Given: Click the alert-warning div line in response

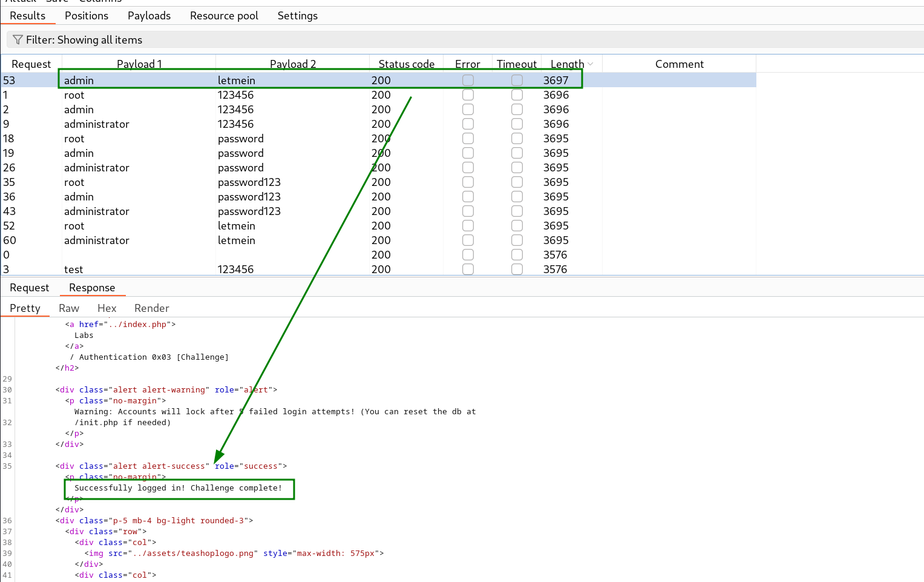Looking at the screenshot, I should click(166, 390).
